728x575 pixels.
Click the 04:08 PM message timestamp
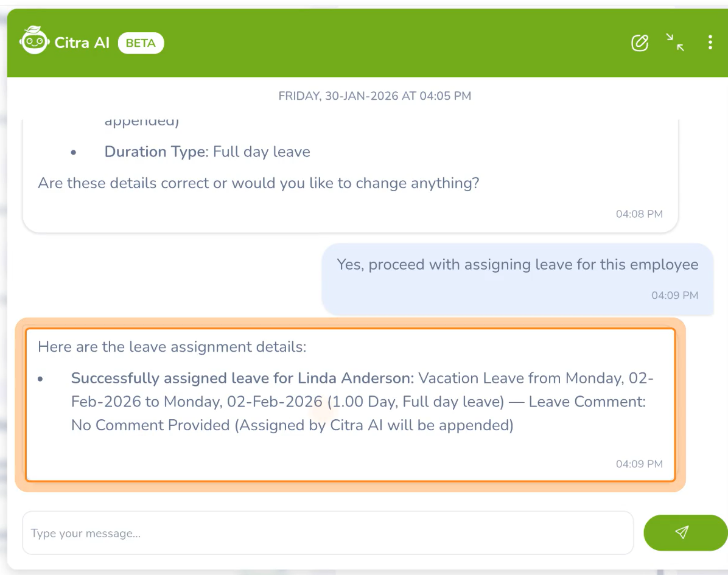pos(639,214)
